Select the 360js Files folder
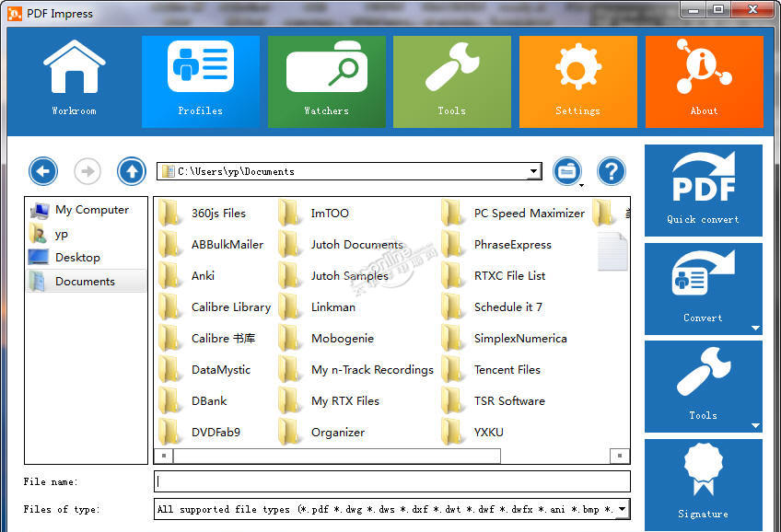Screen dimensions: 781x532 pos(203,214)
